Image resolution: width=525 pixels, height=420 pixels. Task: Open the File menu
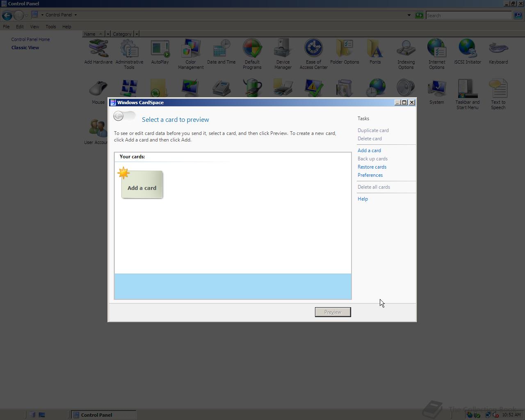pos(7,27)
